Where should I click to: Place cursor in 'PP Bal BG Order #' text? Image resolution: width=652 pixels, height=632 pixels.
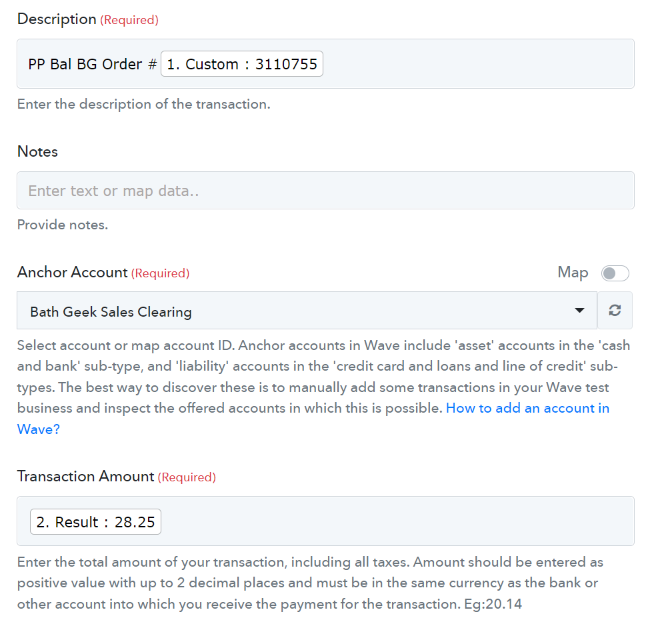92,64
